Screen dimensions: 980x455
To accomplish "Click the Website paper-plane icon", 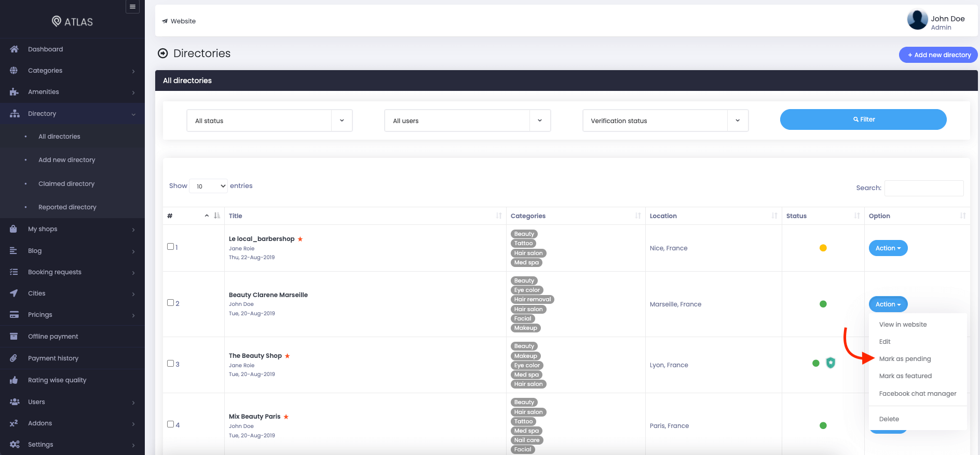I will point(165,21).
